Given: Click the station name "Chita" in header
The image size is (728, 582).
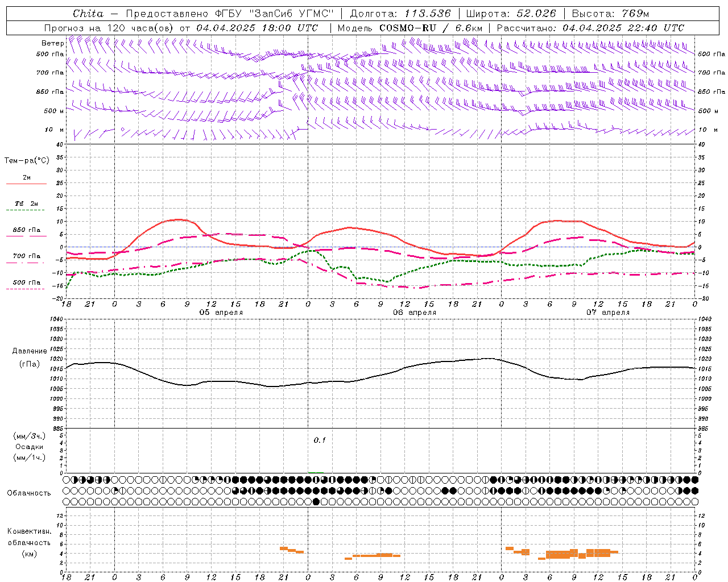Looking at the screenshot, I should click(88, 14).
